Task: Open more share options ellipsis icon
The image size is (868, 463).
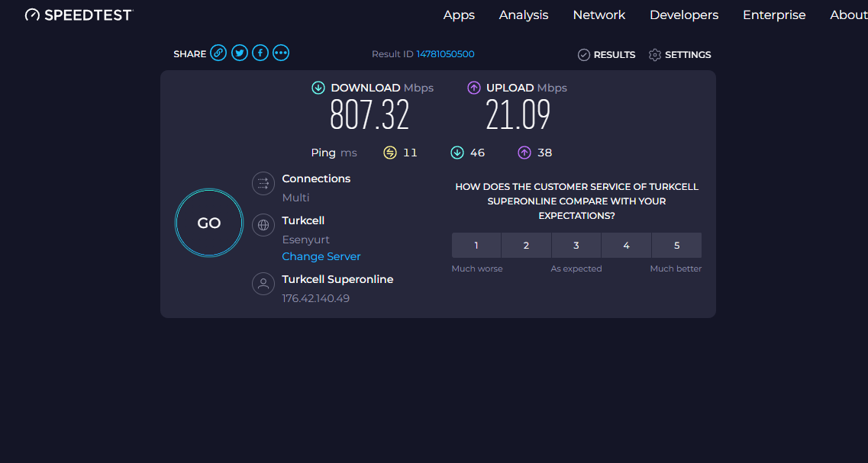Action: (x=281, y=53)
